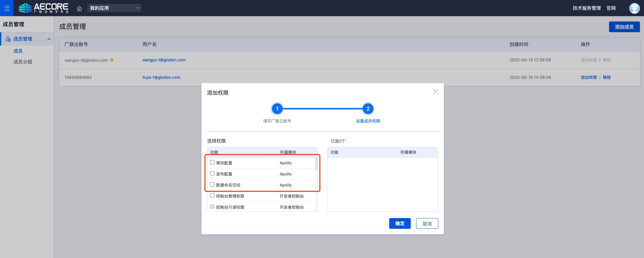This screenshot has height=258, width=644.
Task: Go to home via house icon
Action: 79,8
